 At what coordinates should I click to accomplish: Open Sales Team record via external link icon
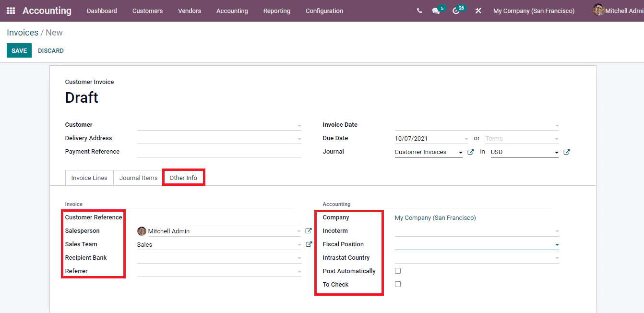pos(309,244)
